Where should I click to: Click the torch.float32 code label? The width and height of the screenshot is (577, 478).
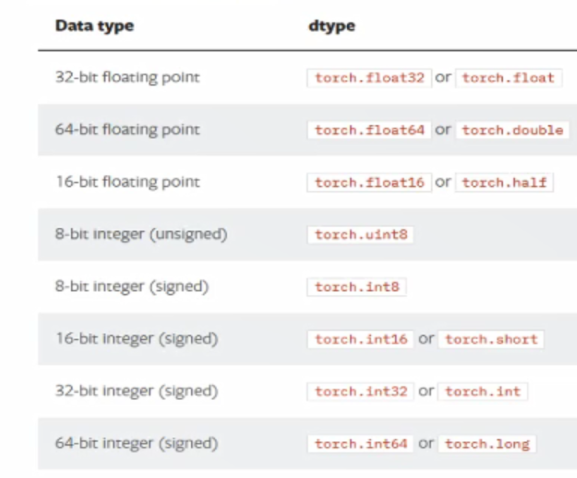[x=369, y=78]
